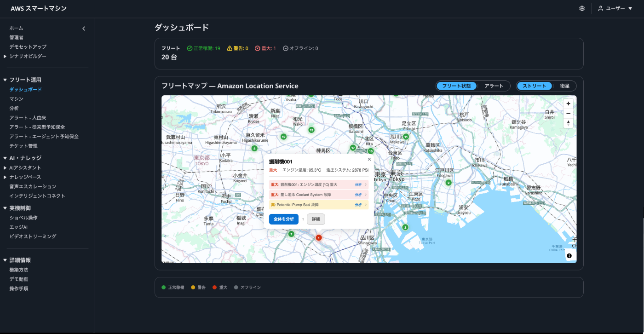Image resolution: width=644 pixels, height=334 pixels.
Task: Click the 重大 red cross status icon
Action: (258, 48)
